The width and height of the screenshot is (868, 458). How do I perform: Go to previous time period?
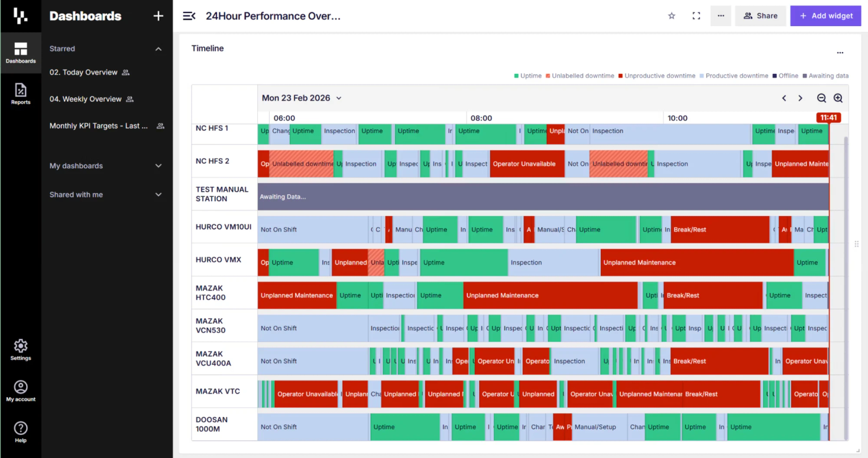click(784, 98)
